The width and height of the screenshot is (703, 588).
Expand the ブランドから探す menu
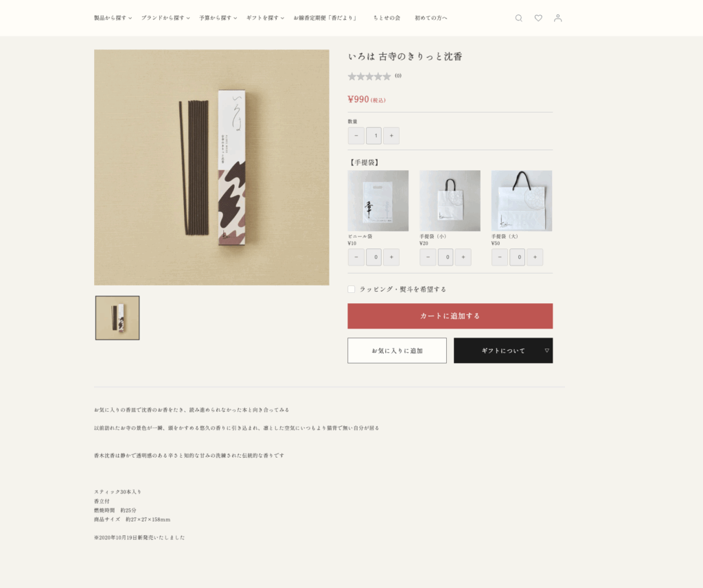point(165,18)
